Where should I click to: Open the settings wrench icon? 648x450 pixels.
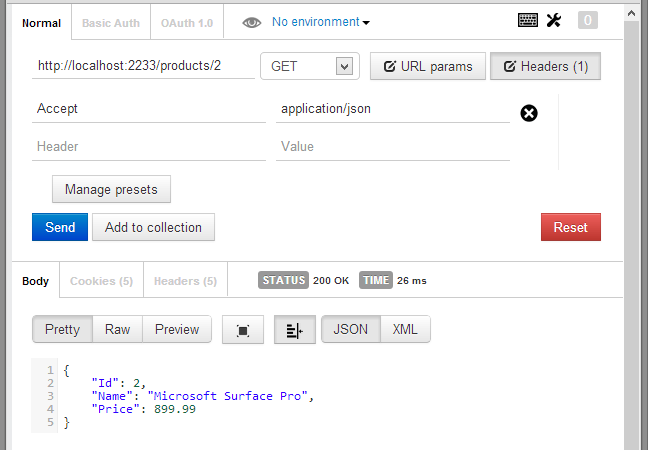pyautogui.click(x=554, y=20)
